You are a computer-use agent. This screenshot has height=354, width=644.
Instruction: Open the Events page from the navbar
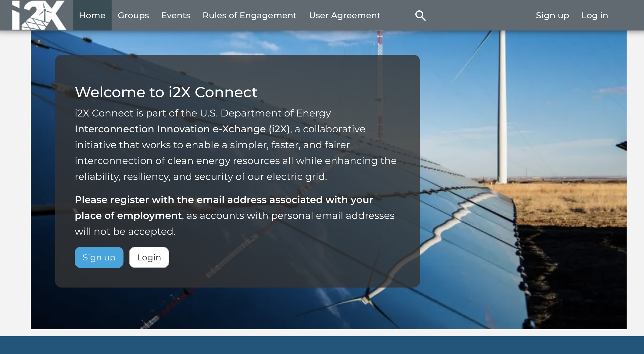(x=176, y=15)
